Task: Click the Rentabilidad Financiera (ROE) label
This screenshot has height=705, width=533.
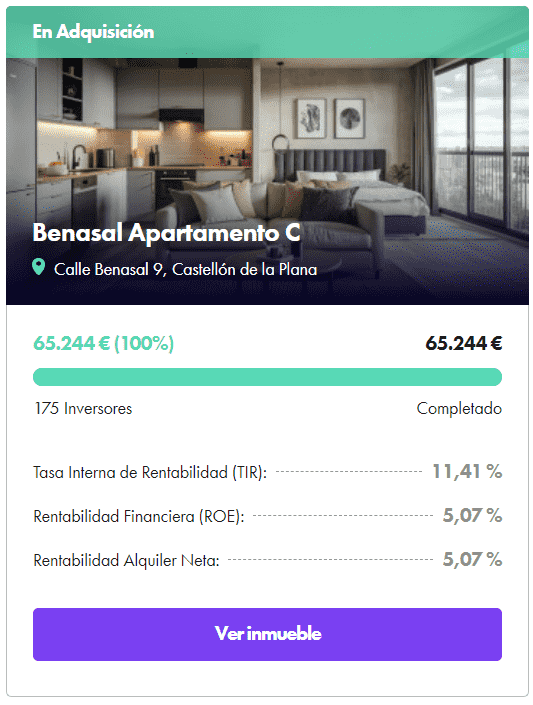Action: coord(139,516)
